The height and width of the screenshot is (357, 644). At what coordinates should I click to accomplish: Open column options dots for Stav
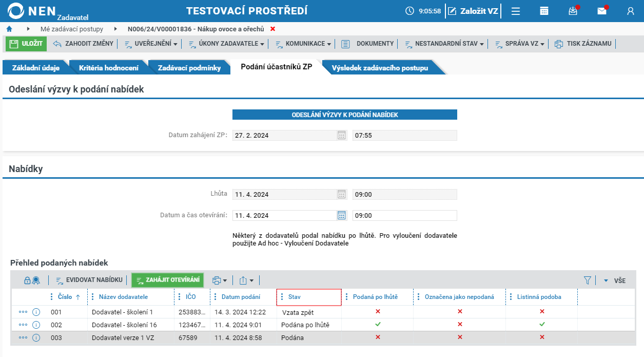(282, 297)
